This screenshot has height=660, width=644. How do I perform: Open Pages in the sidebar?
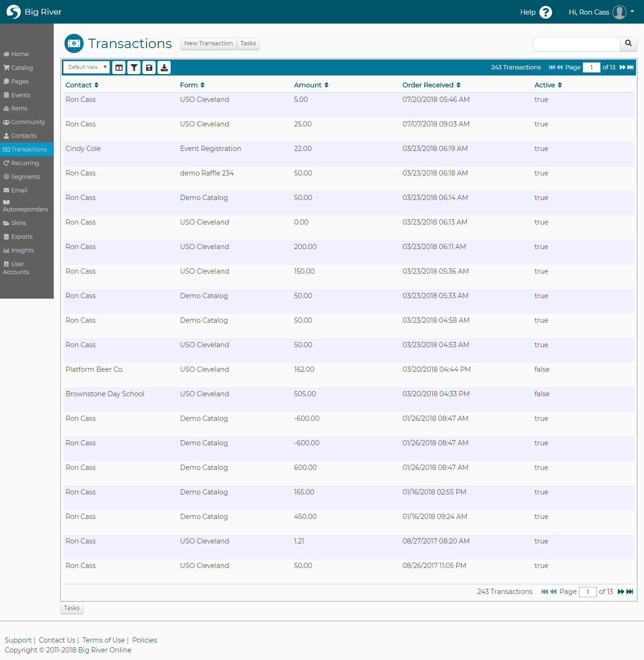[x=27, y=82]
